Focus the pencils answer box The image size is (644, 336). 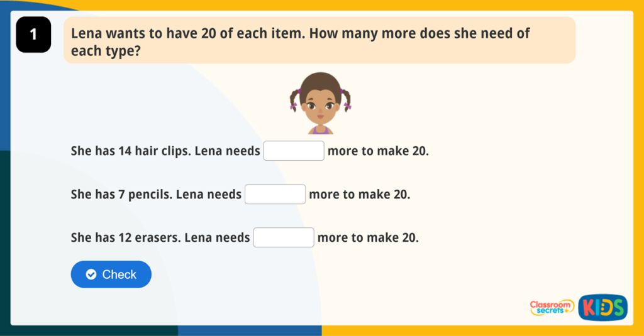275,195
